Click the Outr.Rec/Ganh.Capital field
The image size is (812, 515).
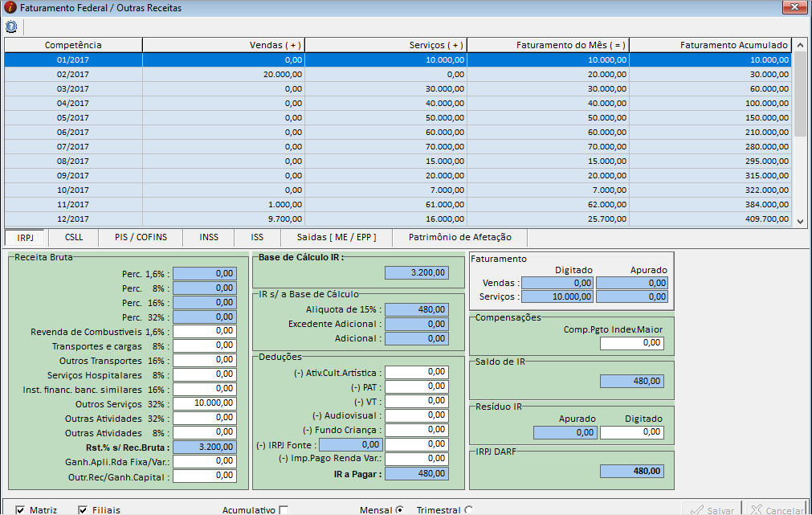coord(205,476)
